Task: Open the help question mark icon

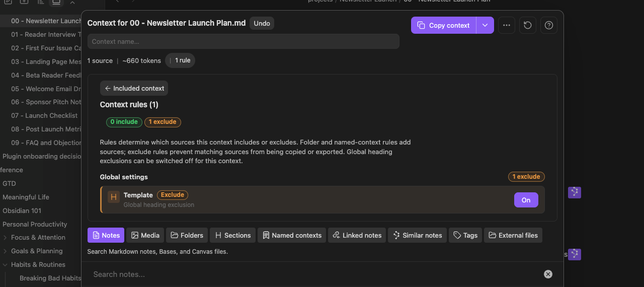Action: tap(548, 25)
